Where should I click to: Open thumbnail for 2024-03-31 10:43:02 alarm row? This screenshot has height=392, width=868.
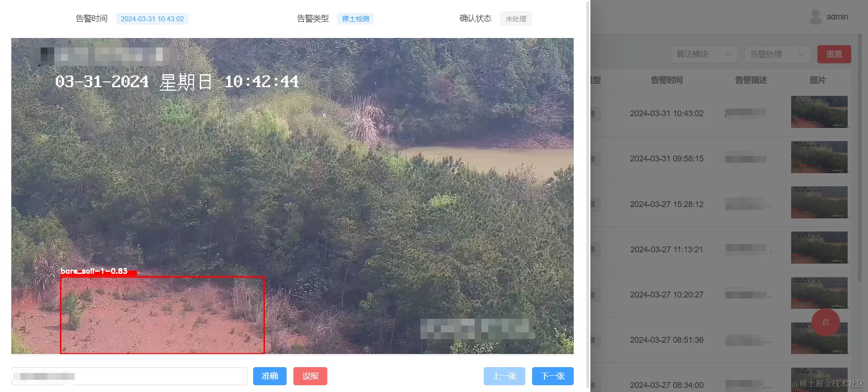coord(819,112)
